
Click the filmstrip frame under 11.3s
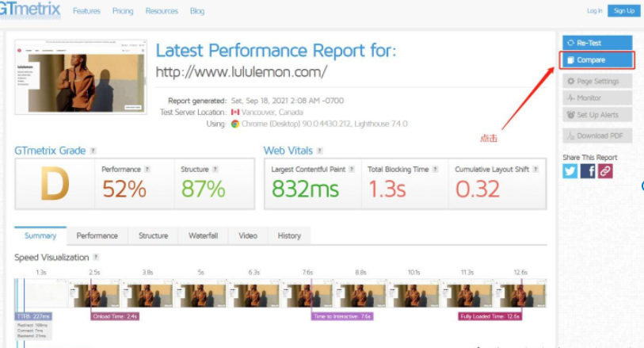[467, 293]
